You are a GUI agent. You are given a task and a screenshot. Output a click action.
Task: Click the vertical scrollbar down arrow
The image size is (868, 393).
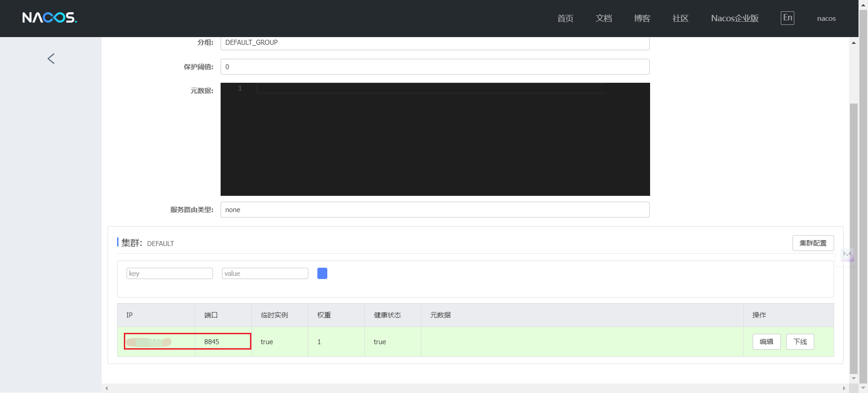(x=854, y=379)
